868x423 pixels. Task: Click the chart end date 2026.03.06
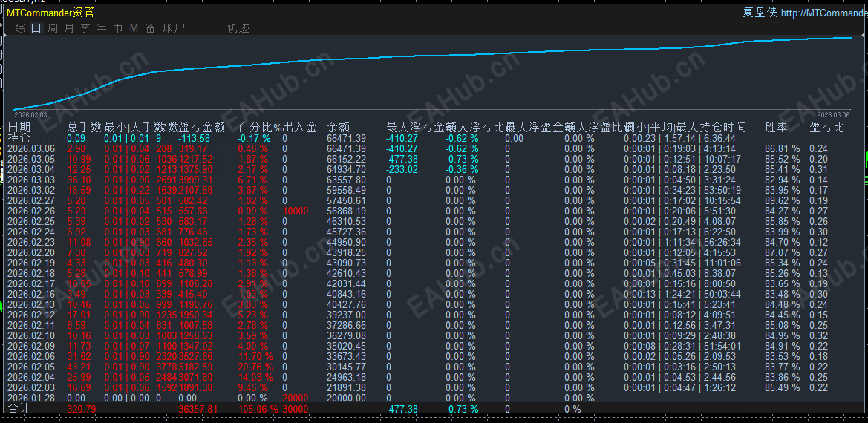(834, 114)
